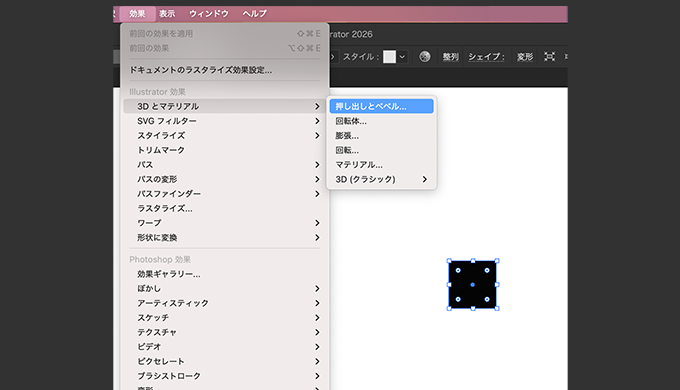Open 効果ギャラリー
This screenshot has width=680, height=390.
pyautogui.click(x=225, y=274)
